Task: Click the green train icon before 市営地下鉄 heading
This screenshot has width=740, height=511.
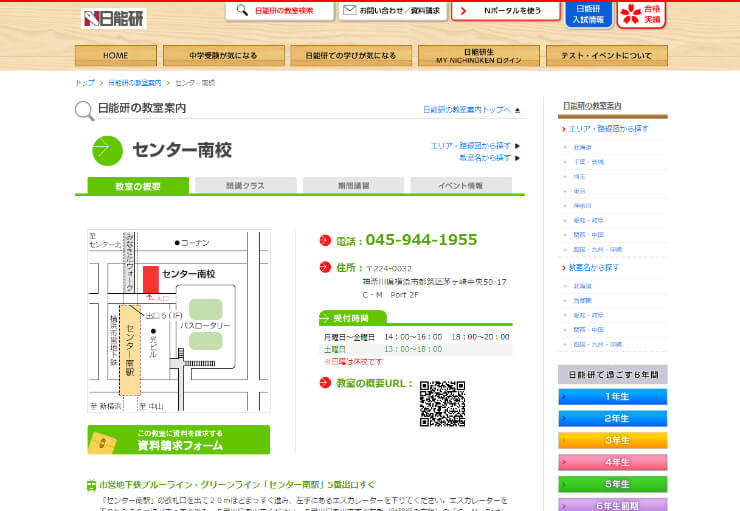Action: 92,485
